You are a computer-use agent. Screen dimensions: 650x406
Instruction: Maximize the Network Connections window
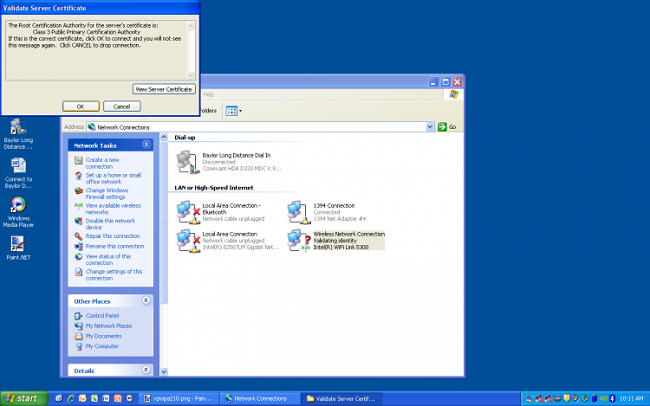(445, 82)
